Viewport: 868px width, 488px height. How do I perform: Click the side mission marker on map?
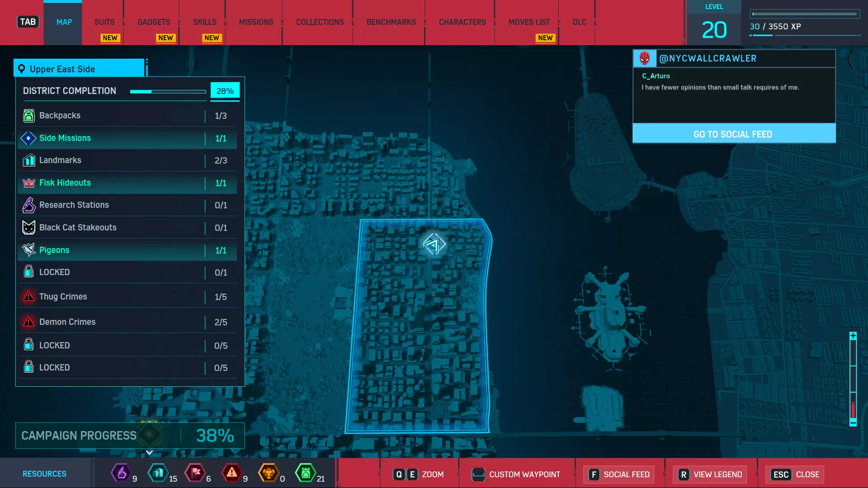434,244
